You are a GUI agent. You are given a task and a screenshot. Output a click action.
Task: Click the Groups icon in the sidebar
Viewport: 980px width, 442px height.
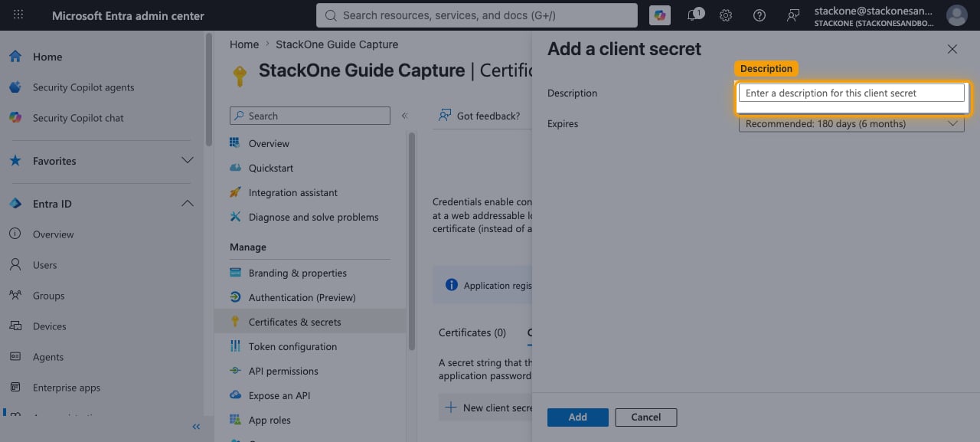click(x=15, y=296)
